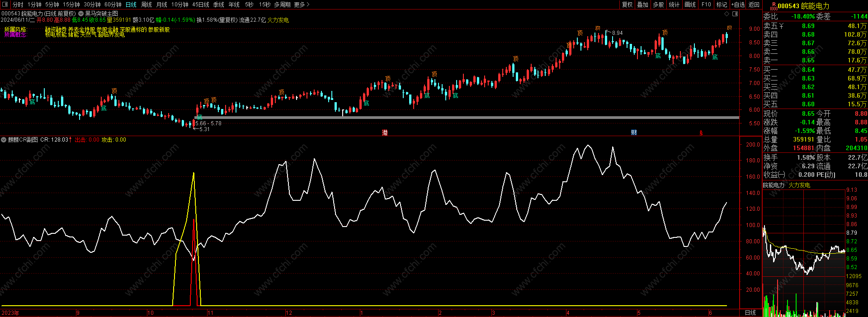The height and width of the screenshot is (317, 868).
Task: Click the 5.66 - 5.78 range label
Action: point(208,123)
